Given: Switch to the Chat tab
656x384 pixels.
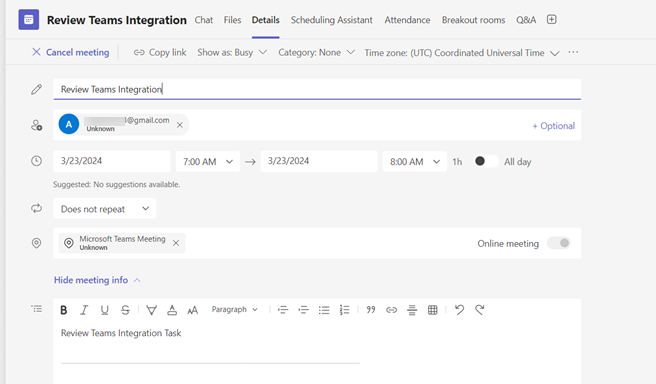Looking at the screenshot, I should click(204, 20).
